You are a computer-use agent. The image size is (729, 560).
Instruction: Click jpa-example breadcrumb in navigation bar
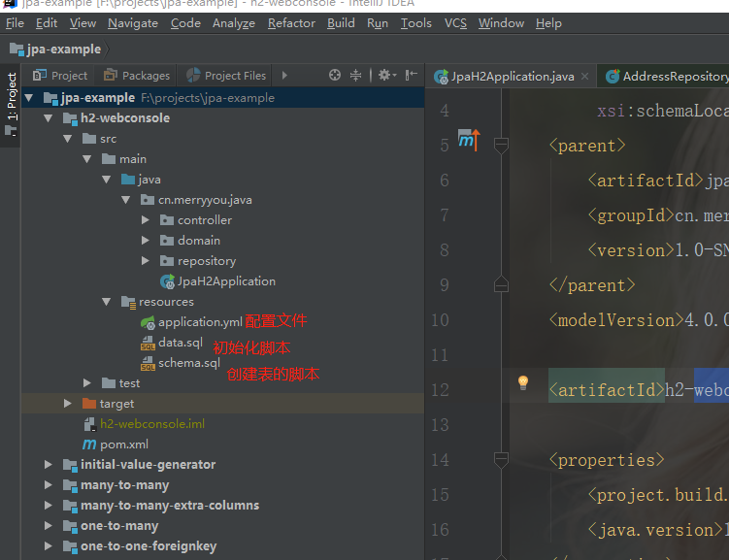[x=55, y=49]
